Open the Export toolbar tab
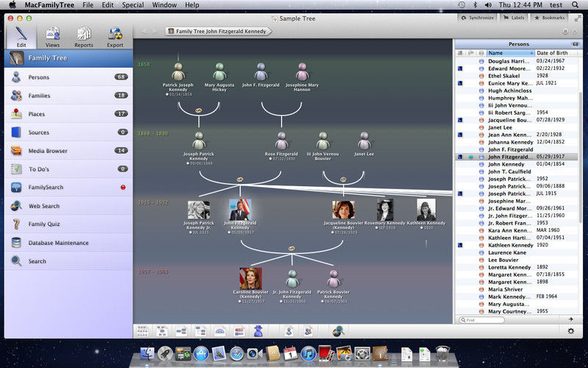This screenshot has height=368, width=588. tap(115, 37)
